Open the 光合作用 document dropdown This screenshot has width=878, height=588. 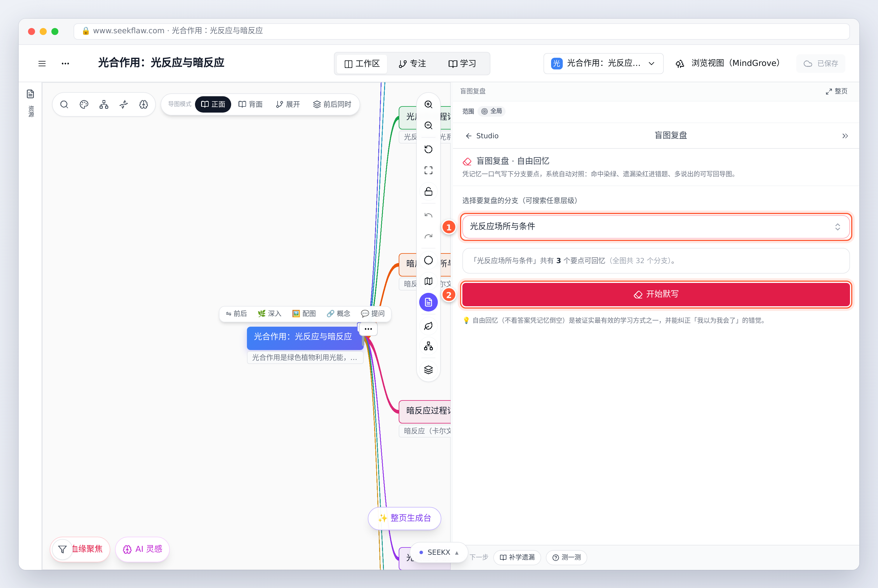point(603,63)
